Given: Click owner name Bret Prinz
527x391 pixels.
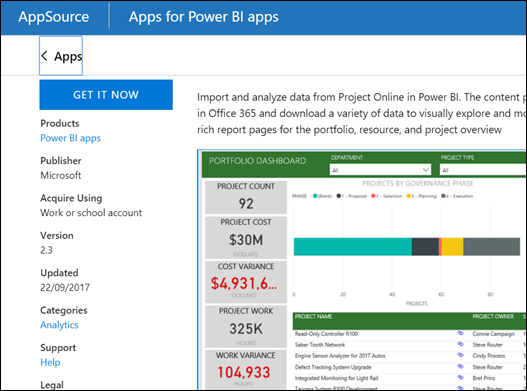Looking at the screenshot, I should tap(484, 378).
